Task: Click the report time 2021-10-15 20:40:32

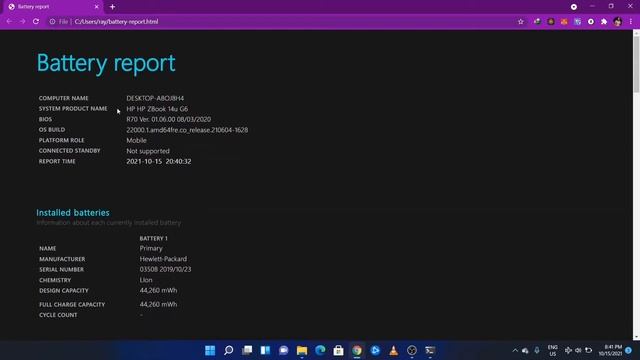Action: (159, 161)
